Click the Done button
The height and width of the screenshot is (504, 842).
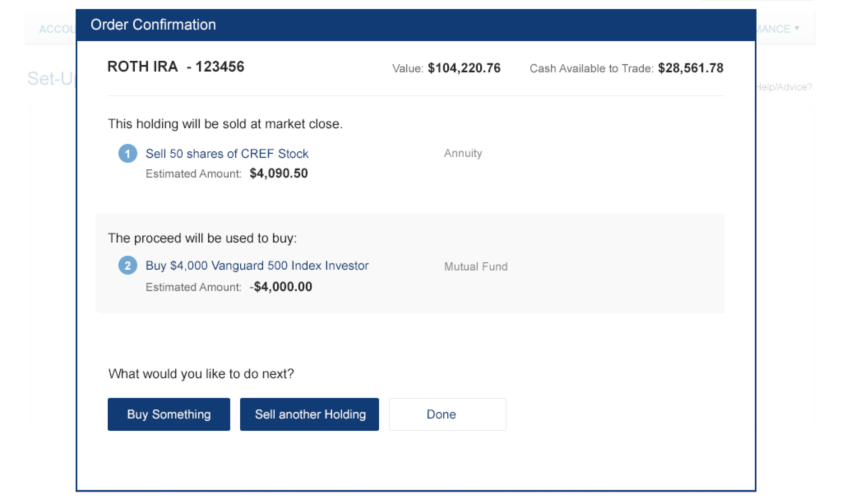click(x=447, y=414)
